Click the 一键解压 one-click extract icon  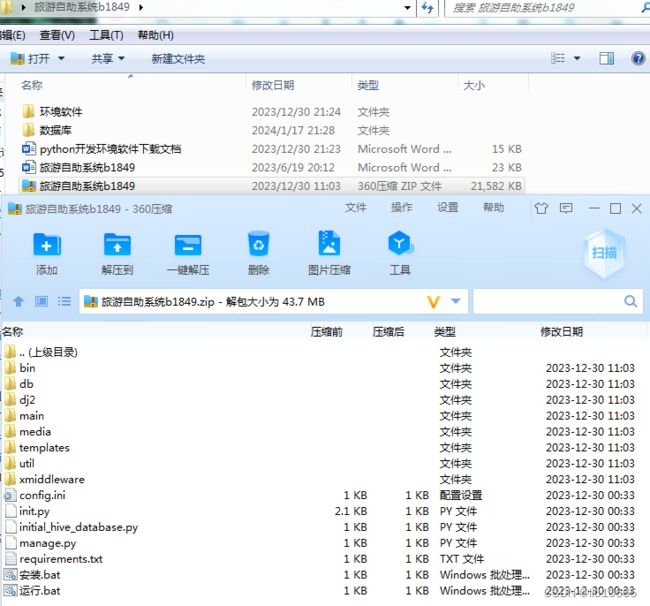pos(188,245)
